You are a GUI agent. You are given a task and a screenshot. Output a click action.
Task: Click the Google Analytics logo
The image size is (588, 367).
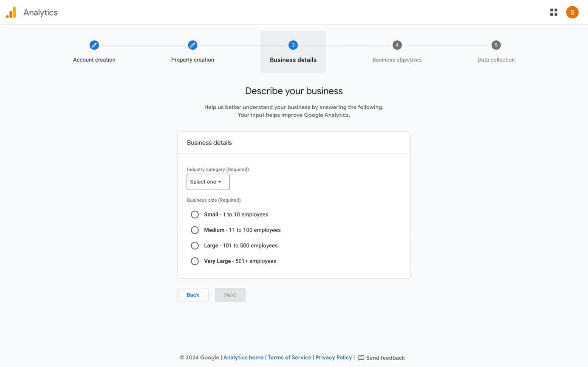pyautogui.click(x=10, y=12)
